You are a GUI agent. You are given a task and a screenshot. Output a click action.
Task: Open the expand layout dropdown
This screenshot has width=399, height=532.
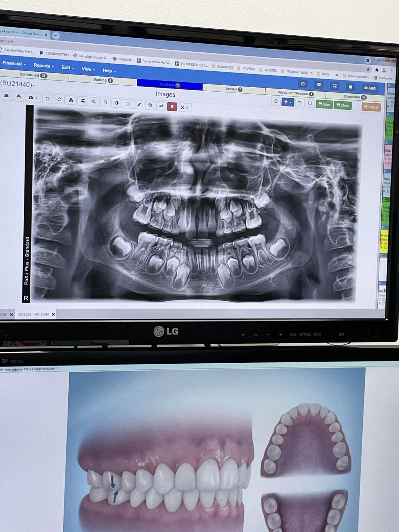184,107
